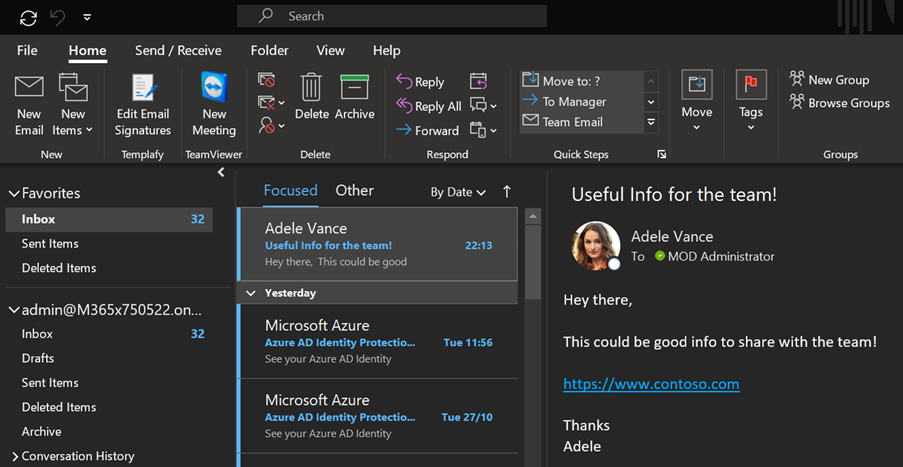Start a TeamViewer New Meeting
The height and width of the screenshot is (467, 903).
(x=214, y=105)
